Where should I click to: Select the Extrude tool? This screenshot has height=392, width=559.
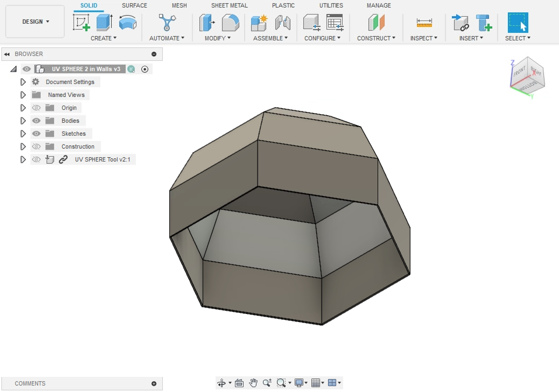coord(104,23)
